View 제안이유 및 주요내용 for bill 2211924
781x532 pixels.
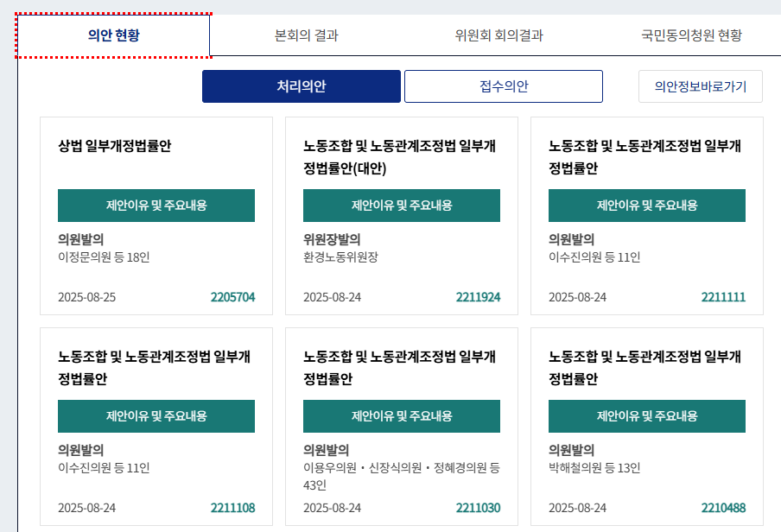(402, 206)
